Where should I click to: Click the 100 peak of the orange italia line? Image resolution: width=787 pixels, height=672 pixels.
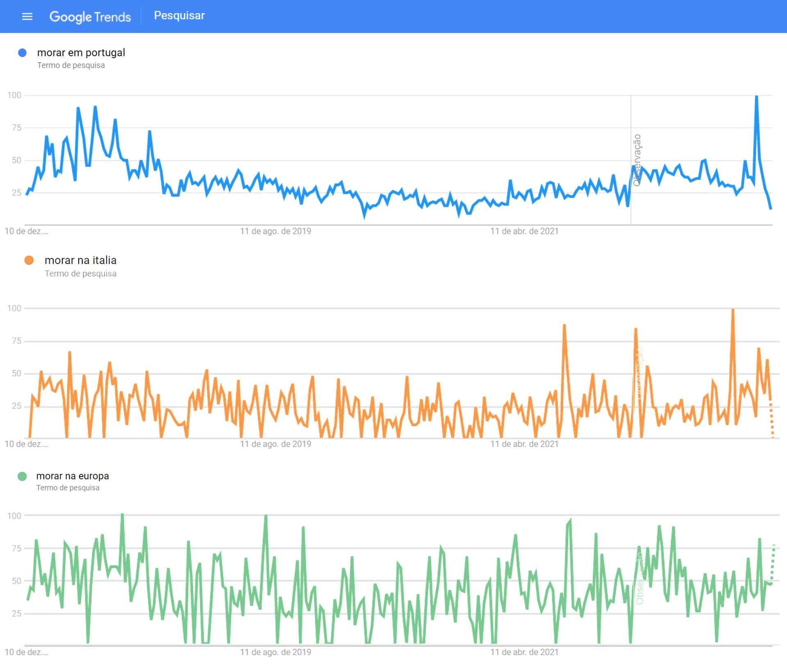(x=733, y=310)
